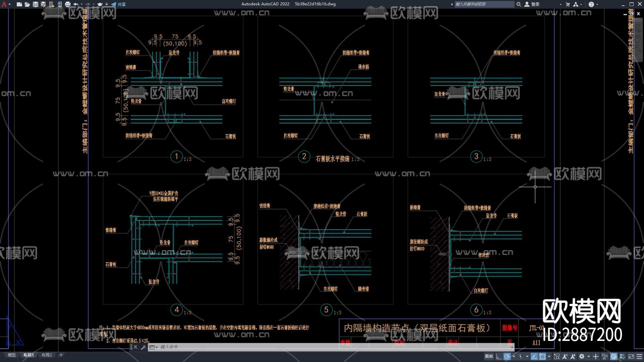Viewport: 644px width, 362px height.
Task: Undo the last action
Action: coord(76,4)
